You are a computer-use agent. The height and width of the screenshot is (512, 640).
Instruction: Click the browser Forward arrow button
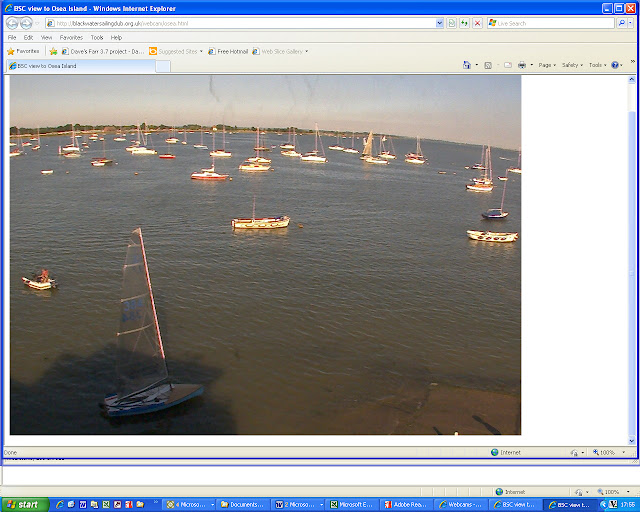[x=27, y=23]
